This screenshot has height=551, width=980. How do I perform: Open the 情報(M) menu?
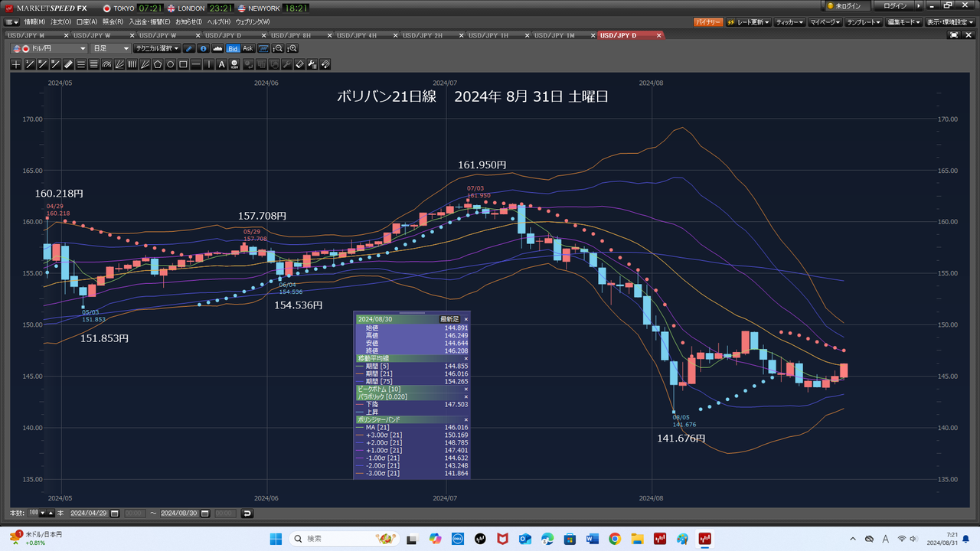[34, 22]
